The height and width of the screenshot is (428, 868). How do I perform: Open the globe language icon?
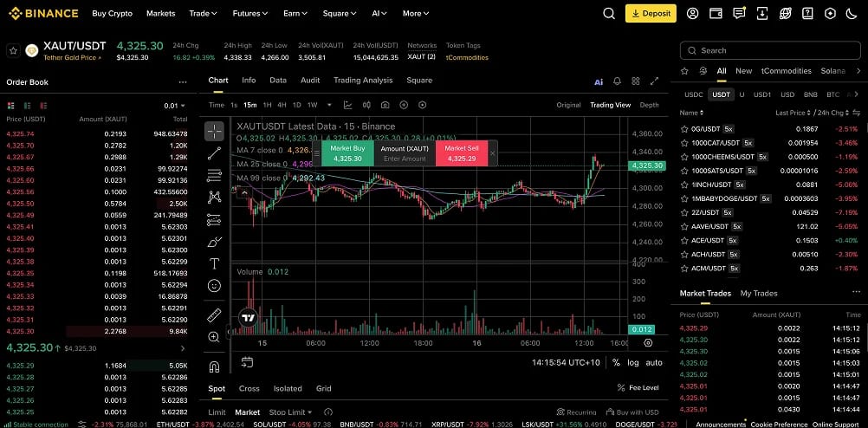(785, 14)
